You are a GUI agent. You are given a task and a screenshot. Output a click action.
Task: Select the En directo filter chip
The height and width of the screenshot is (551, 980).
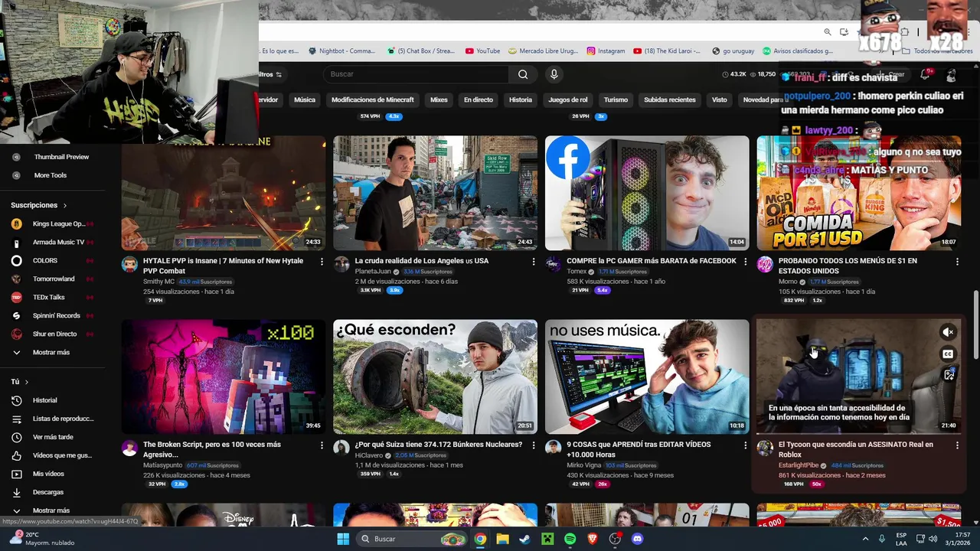coord(479,99)
